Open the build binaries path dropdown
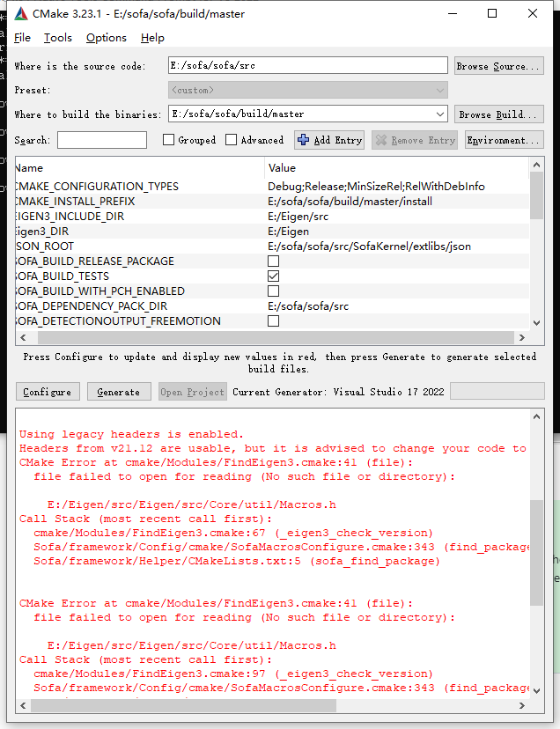 coord(440,114)
